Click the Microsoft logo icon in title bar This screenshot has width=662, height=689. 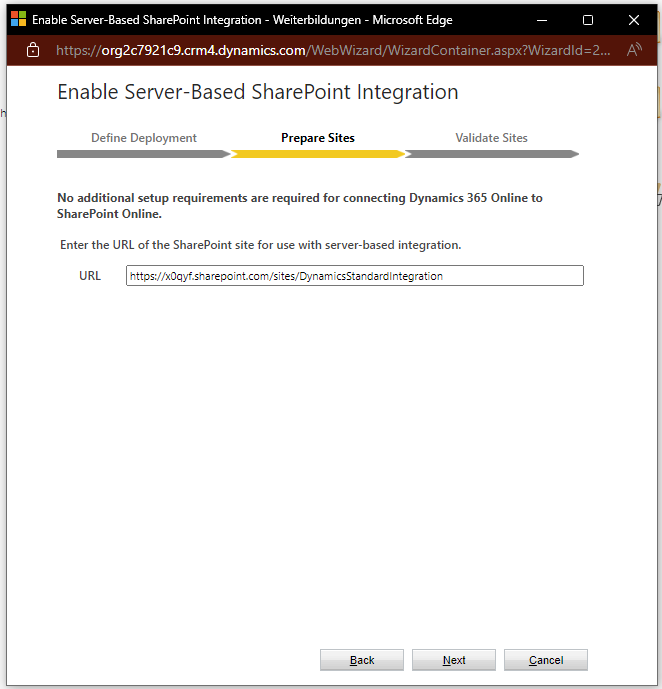[x=18, y=19]
